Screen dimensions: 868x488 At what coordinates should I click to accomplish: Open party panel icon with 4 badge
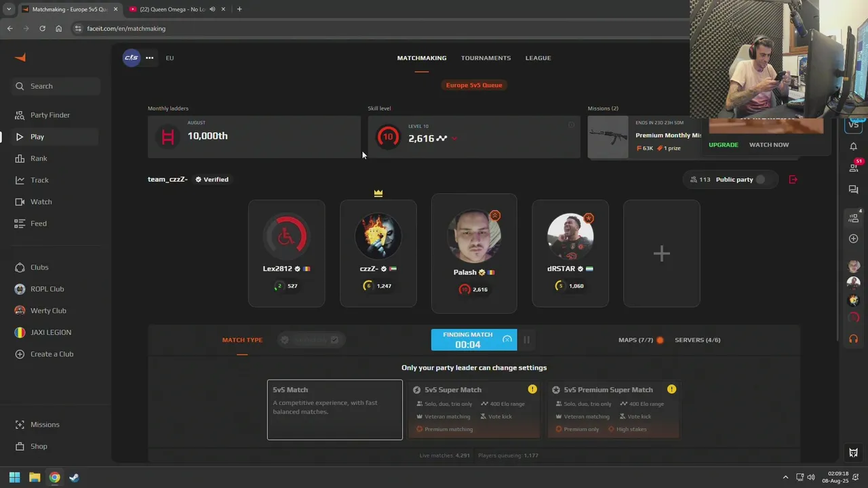tap(854, 218)
